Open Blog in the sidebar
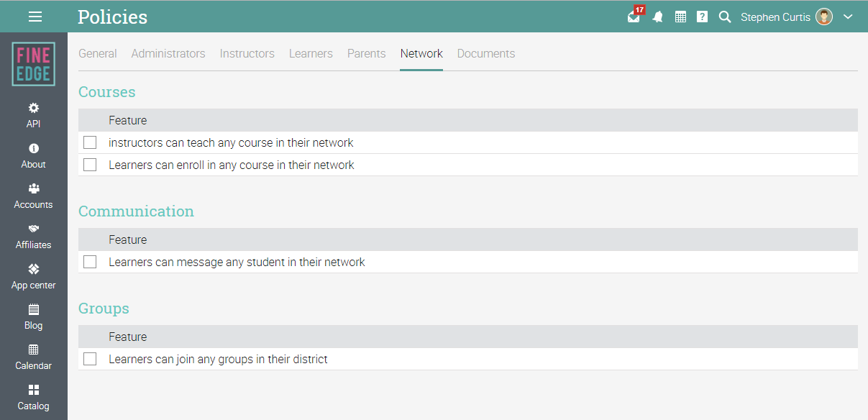The width and height of the screenshot is (868, 420). click(x=34, y=316)
